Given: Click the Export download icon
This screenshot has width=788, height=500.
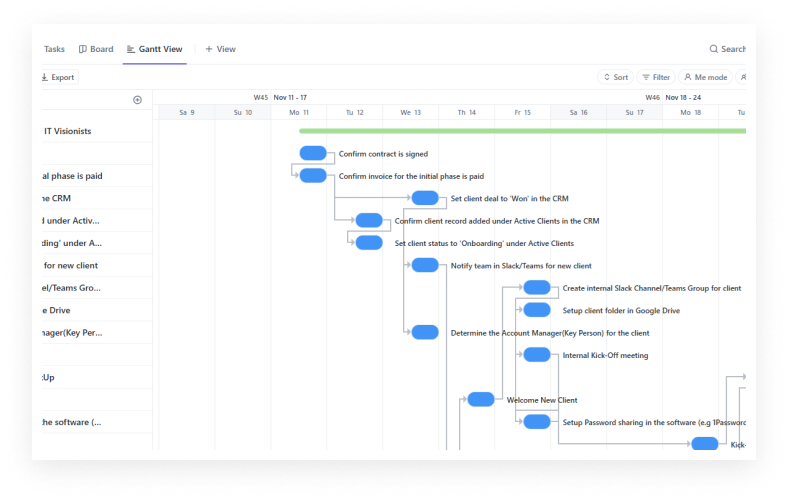Looking at the screenshot, I should pyautogui.click(x=45, y=77).
